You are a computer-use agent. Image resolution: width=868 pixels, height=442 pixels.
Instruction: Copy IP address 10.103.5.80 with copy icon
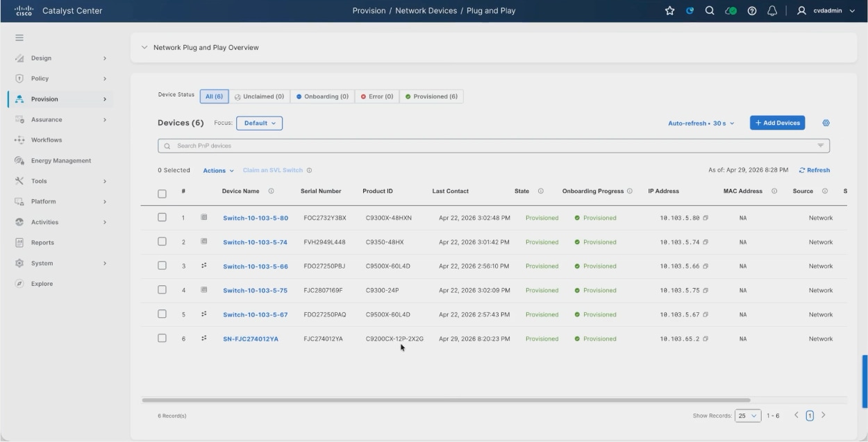(x=706, y=218)
